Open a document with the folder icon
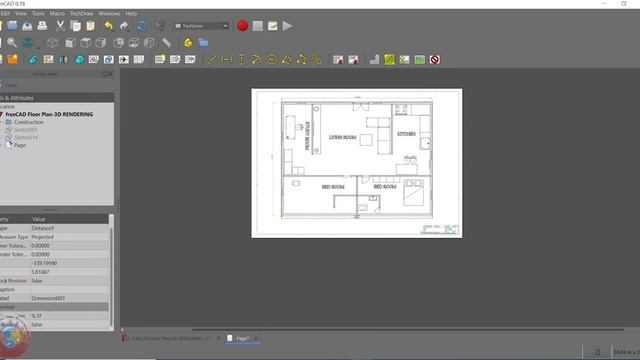Image resolution: width=640 pixels, height=360 pixels. (x=12, y=26)
